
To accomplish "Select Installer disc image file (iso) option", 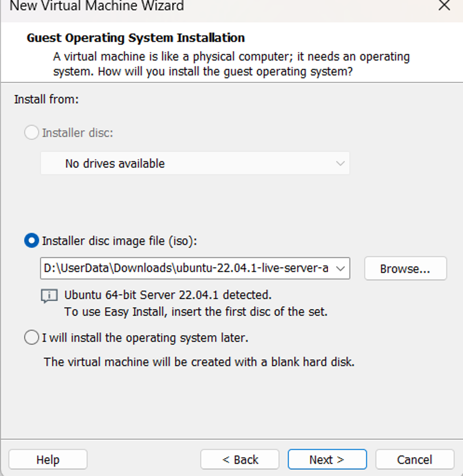I will coord(32,241).
